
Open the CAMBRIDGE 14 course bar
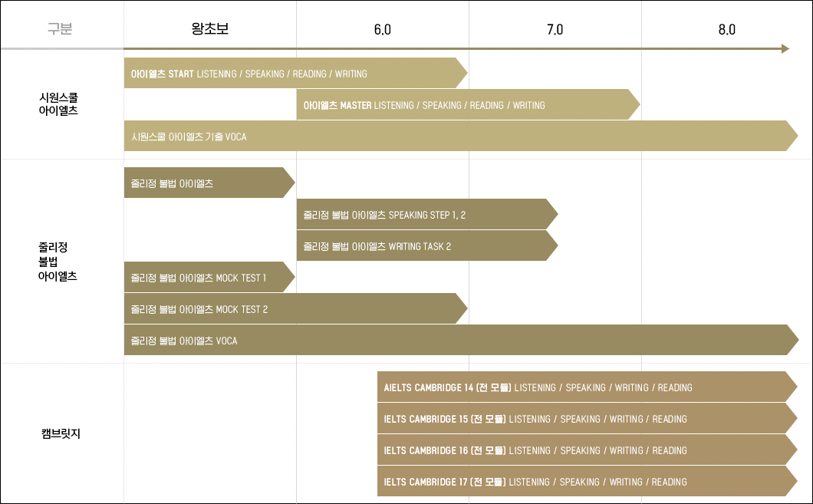coord(587,387)
